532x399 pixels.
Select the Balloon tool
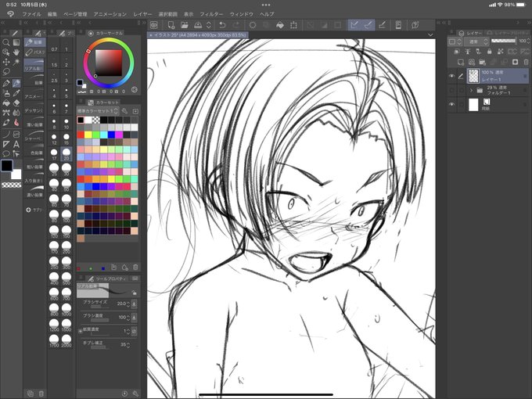pyautogui.click(x=5, y=153)
